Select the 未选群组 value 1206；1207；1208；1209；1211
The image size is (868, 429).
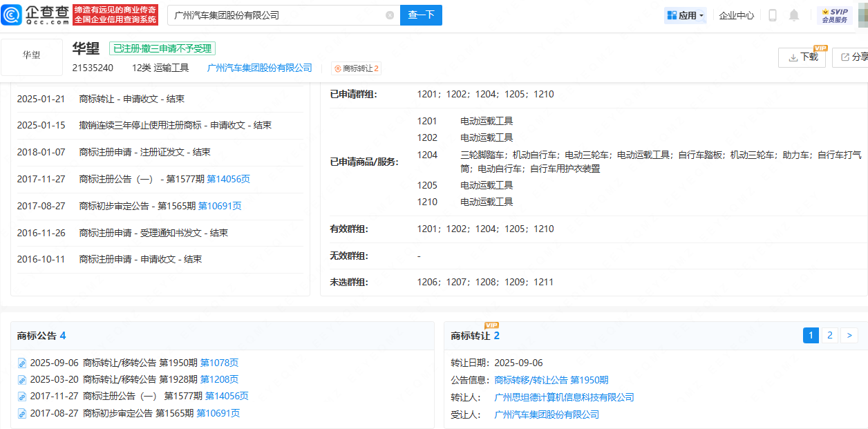485,282
